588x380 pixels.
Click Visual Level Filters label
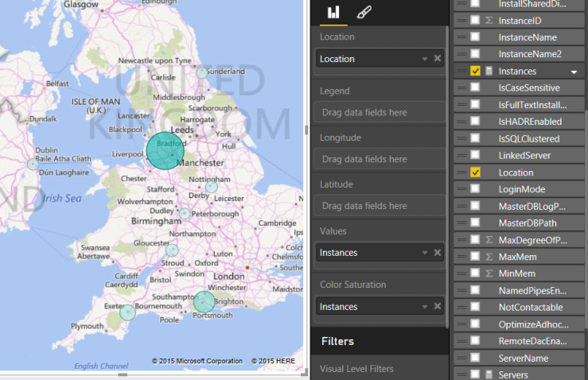click(356, 369)
